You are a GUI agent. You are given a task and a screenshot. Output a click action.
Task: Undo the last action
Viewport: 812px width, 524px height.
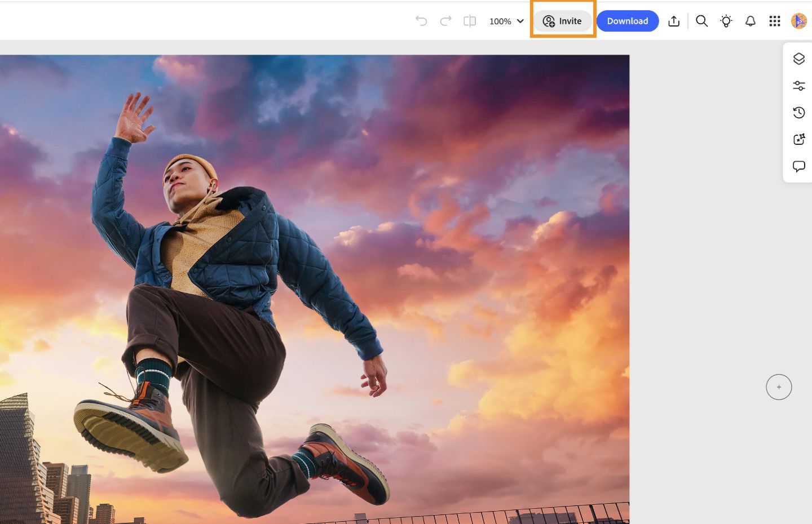click(421, 20)
